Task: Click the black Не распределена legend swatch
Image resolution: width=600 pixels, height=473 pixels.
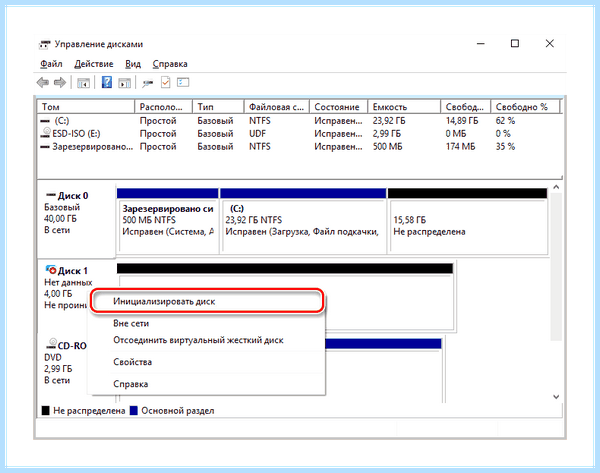Action: pyautogui.click(x=46, y=411)
